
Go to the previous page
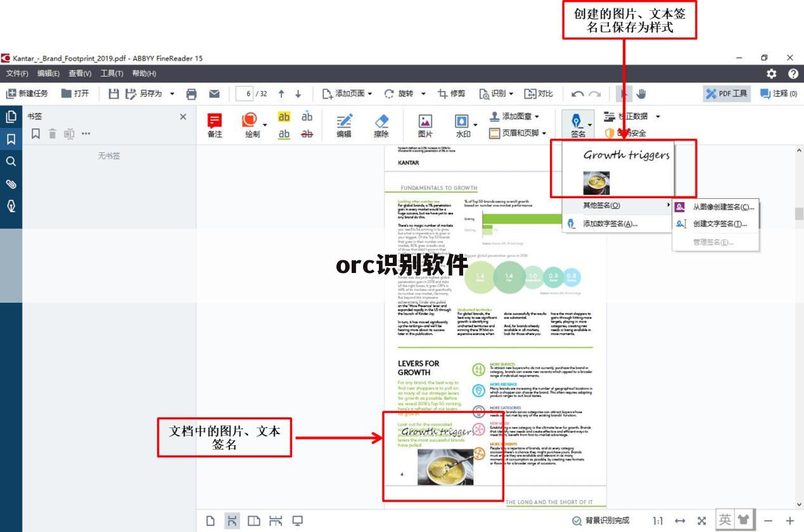point(281,94)
